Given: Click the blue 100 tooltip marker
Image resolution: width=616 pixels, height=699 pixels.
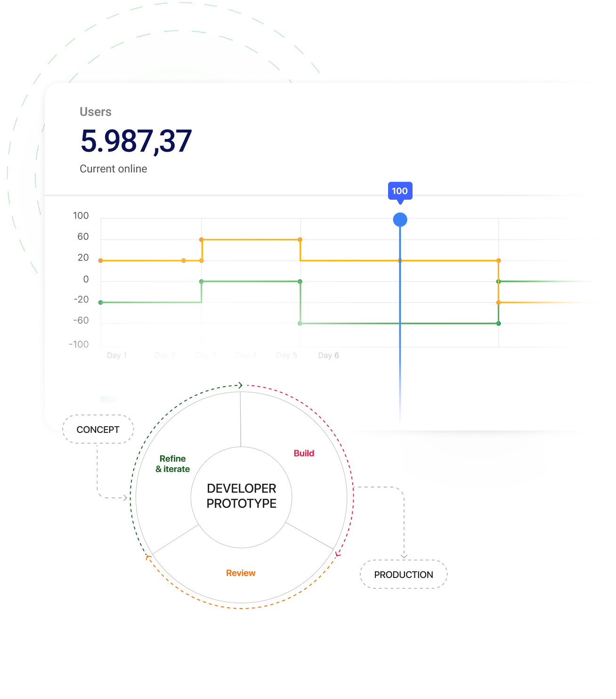Looking at the screenshot, I should point(400,191).
